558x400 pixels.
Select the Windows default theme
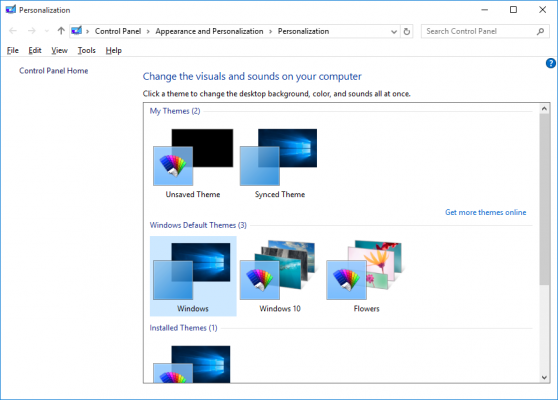click(x=193, y=276)
